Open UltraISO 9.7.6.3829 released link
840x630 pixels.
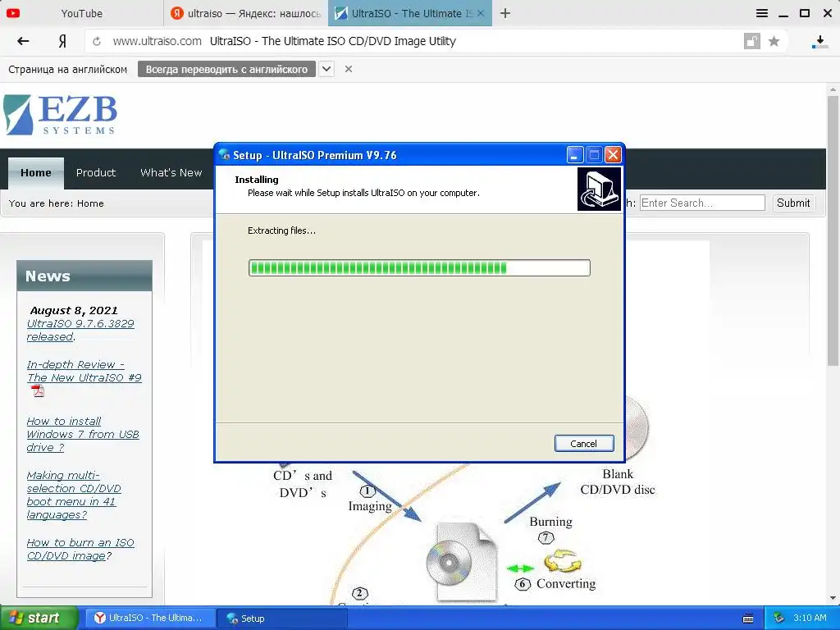click(x=80, y=330)
